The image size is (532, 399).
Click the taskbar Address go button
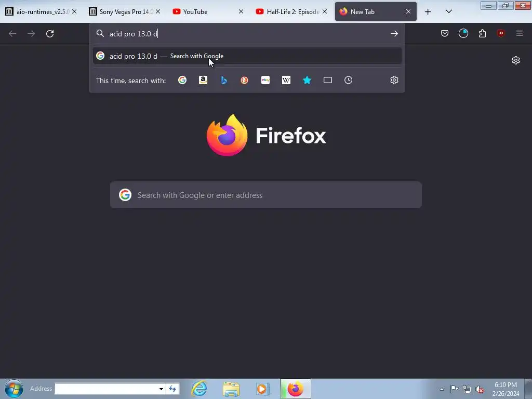(172, 389)
